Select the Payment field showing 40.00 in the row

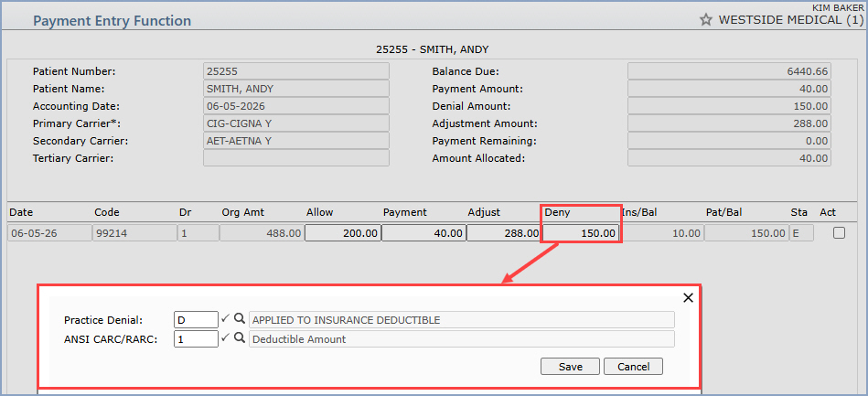(x=423, y=233)
